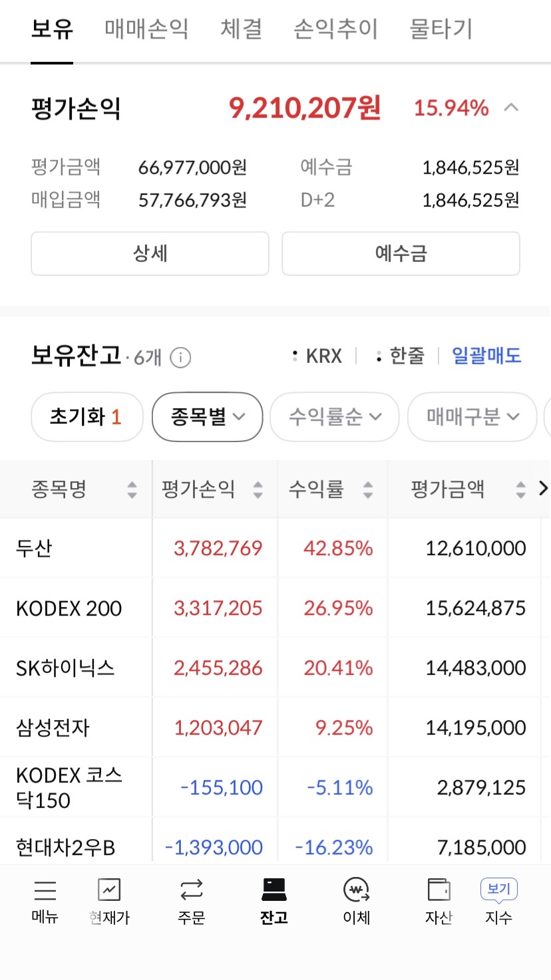Open the 매매구분 dropdown filter
The height and width of the screenshot is (980, 551).
click(x=472, y=417)
